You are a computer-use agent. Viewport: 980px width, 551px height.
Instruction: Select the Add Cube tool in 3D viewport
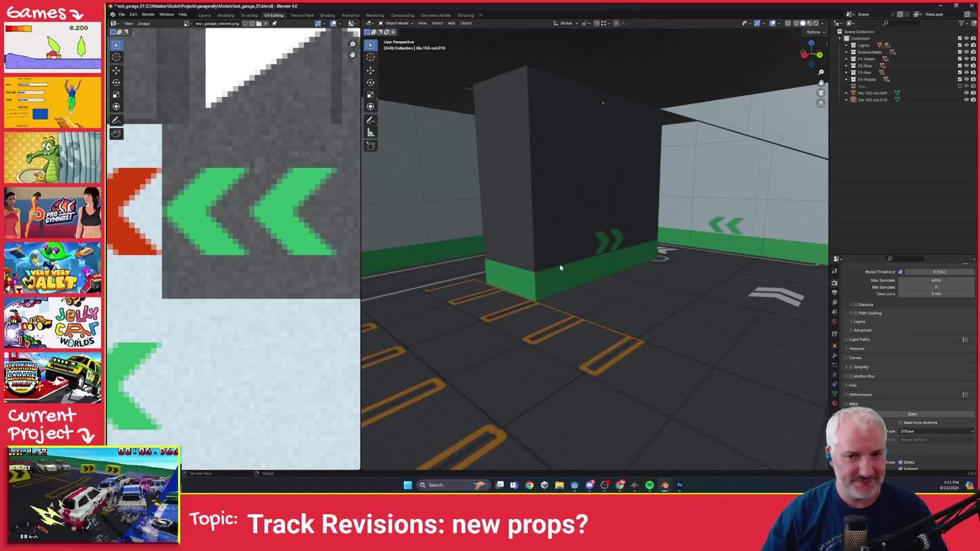click(x=371, y=146)
